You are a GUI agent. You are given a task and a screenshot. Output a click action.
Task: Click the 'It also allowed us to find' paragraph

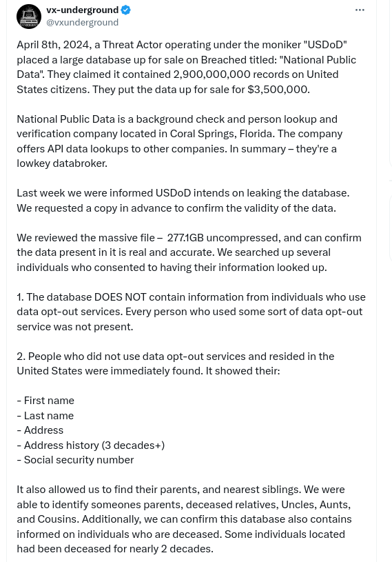click(x=185, y=519)
